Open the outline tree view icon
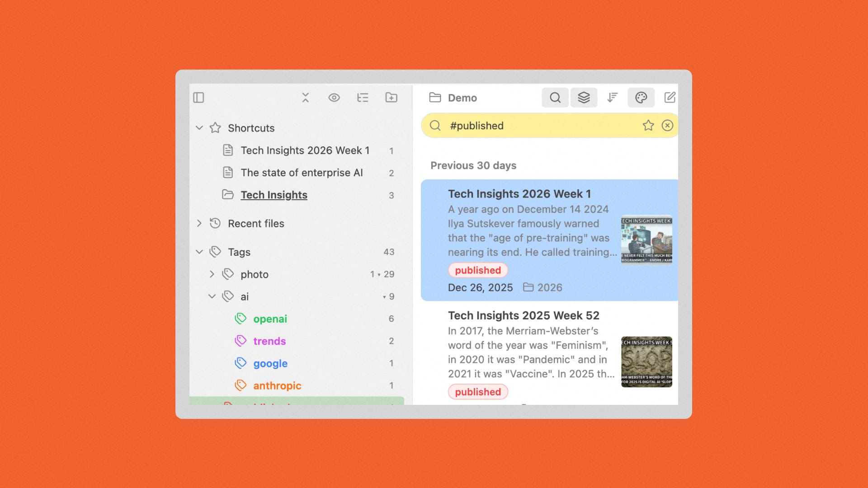Image resolution: width=868 pixels, height=488 pixels. pyautogui.click(x=363, y=98)
